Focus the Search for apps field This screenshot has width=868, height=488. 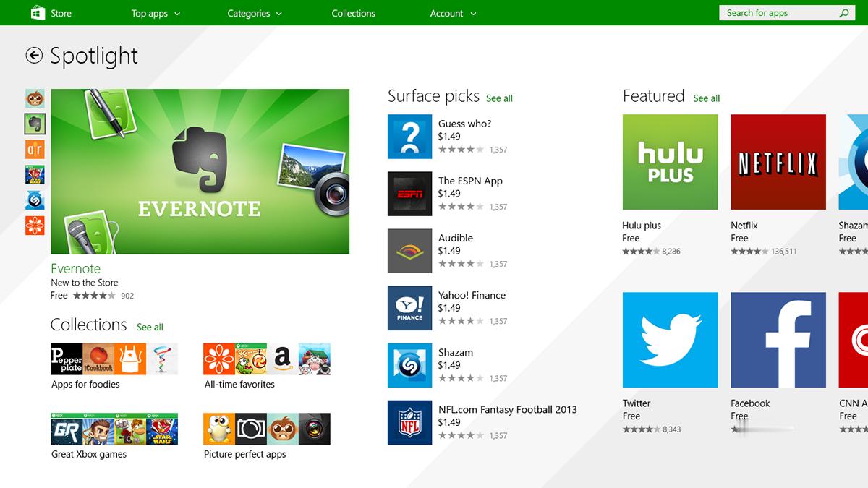tap(788, 13)
